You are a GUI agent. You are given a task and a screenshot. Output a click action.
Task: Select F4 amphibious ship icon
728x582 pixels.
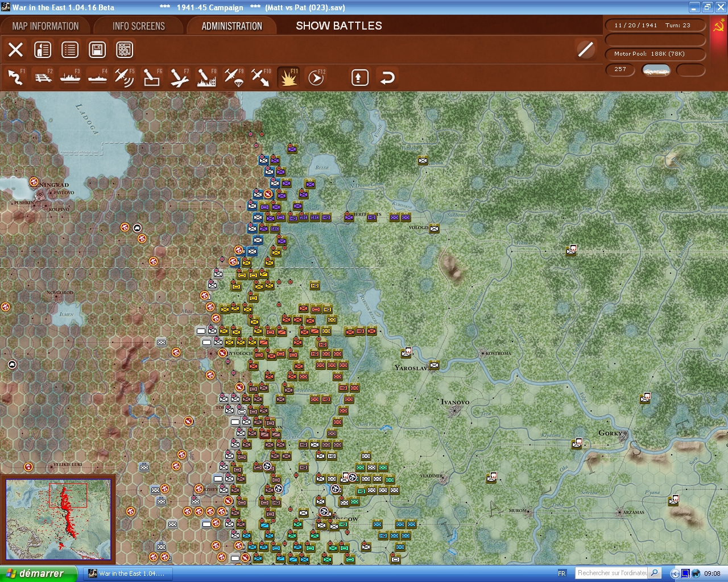[x=98, y=77]
